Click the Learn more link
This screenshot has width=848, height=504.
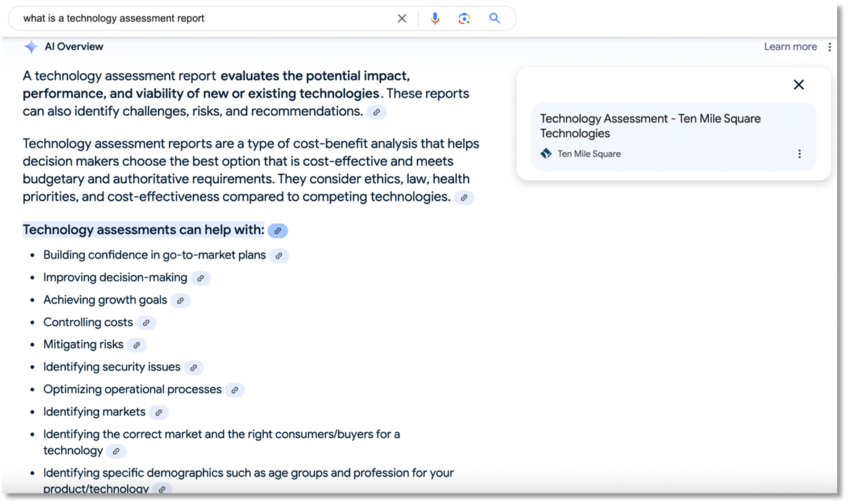(790, 47)
